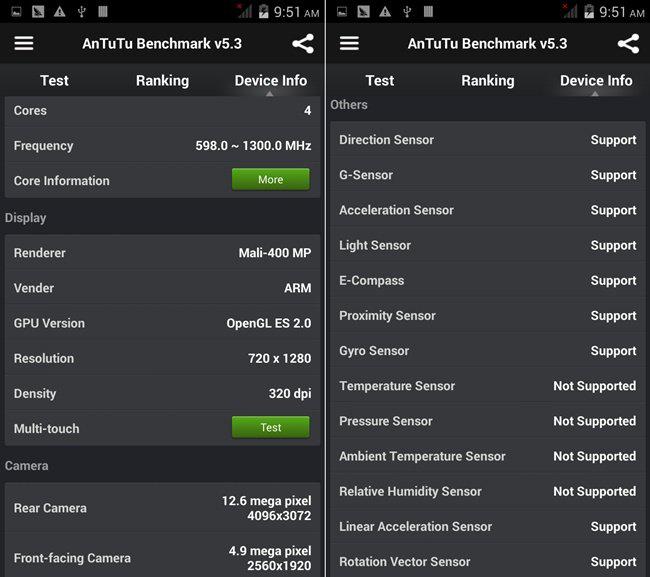
Task: Tap share icon in right screen
Action: pyautogui.click(x=628, y=44)
